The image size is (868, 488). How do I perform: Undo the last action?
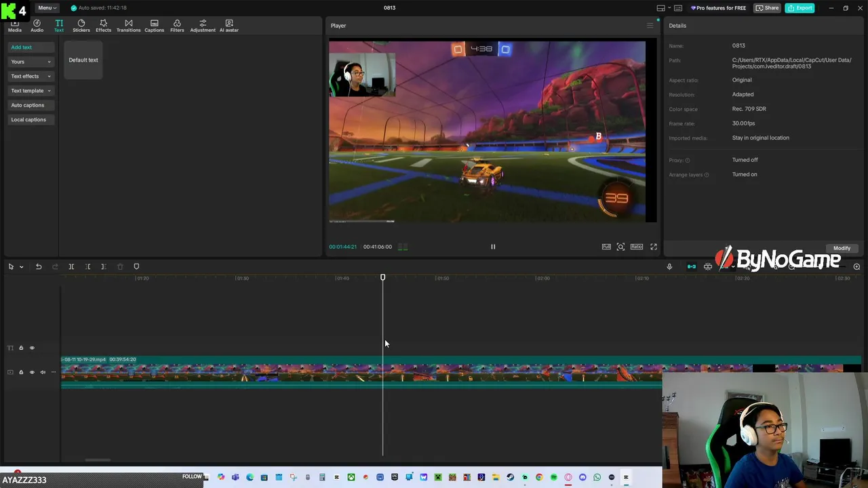point(39,266)
